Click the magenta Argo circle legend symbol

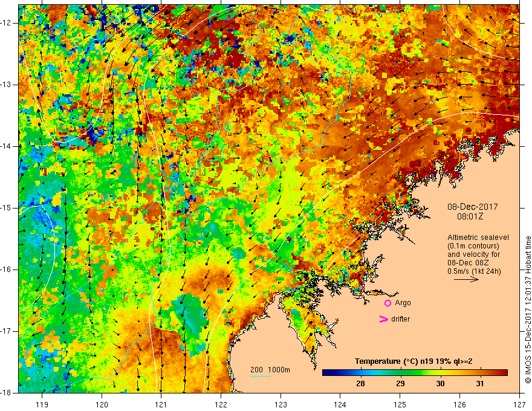point(388,303)
